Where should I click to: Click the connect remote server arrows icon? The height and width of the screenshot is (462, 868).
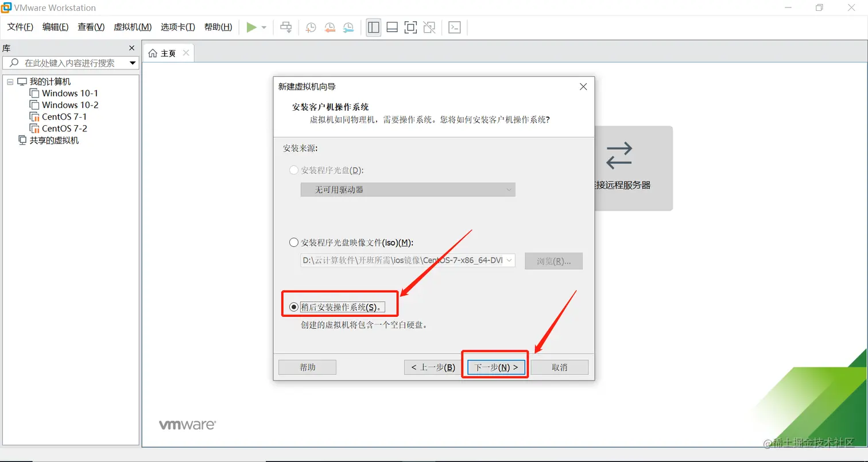[x=619, y=155]
